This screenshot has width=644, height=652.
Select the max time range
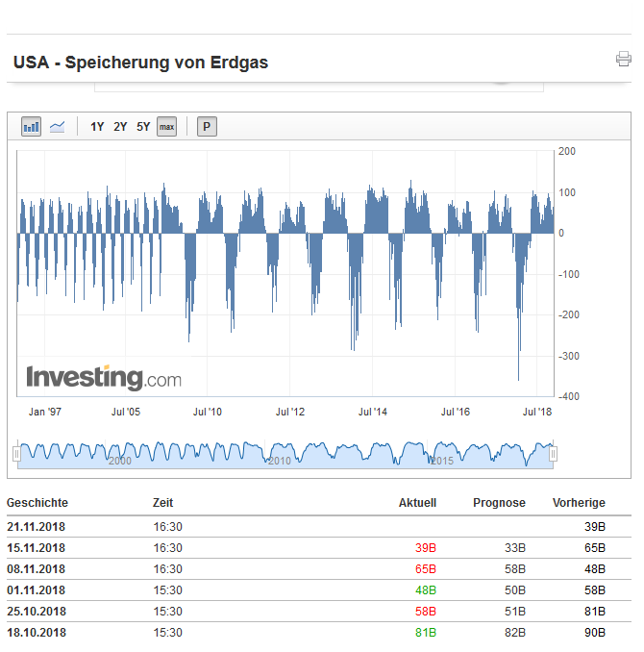point(166,126)
